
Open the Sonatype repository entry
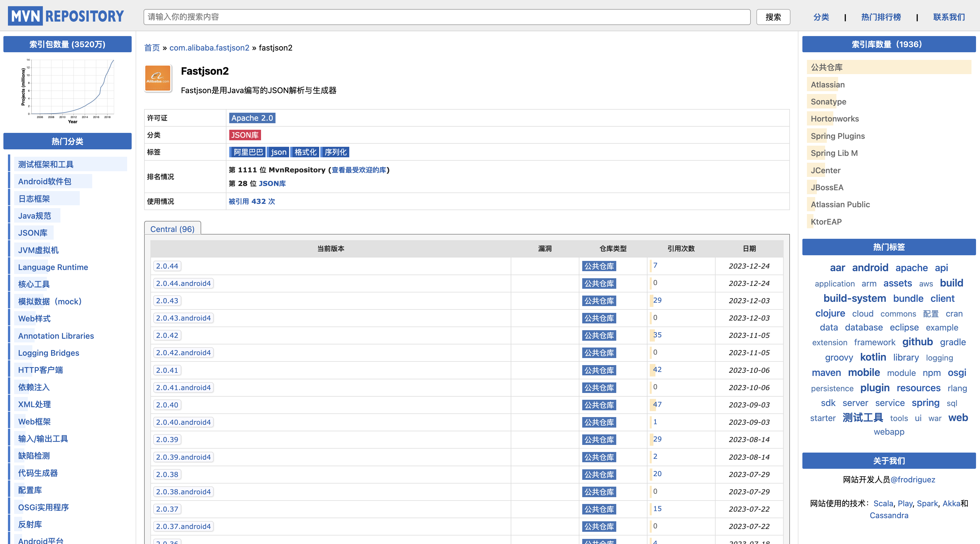[828, 102]
